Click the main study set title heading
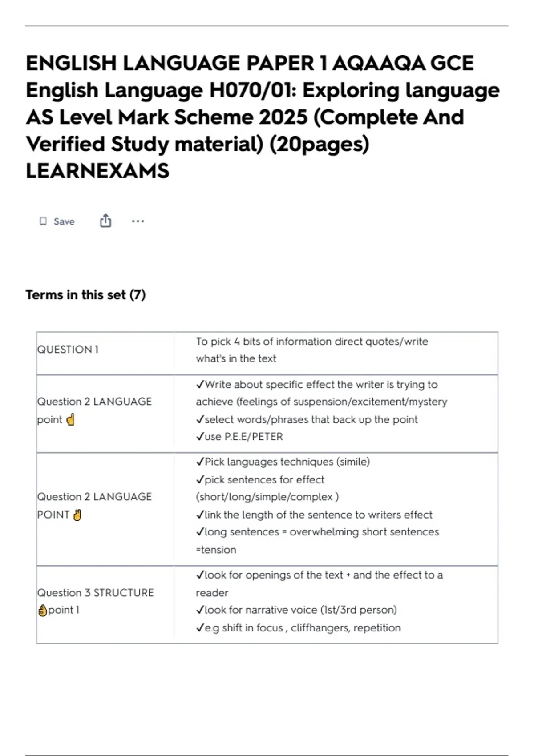Screen dimensions: 534x756 pyautogui.click(x=263, y=117)
